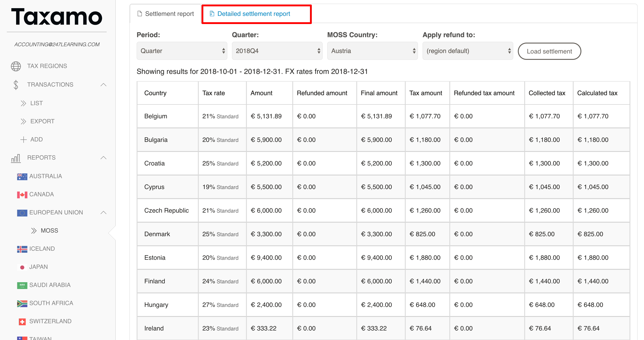Switch to Settlement report tab
The width and height of the screenshot is (644, 340).
(166, 14)
